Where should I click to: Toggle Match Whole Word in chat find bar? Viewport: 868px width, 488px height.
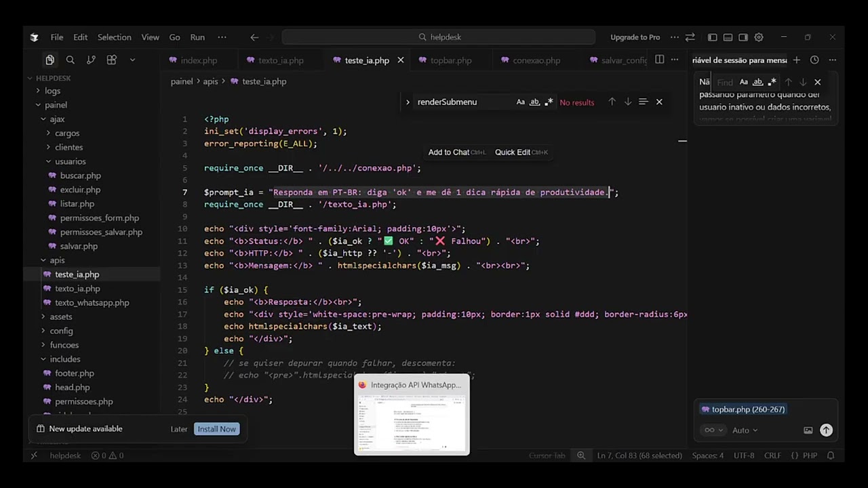pos(758,82)
